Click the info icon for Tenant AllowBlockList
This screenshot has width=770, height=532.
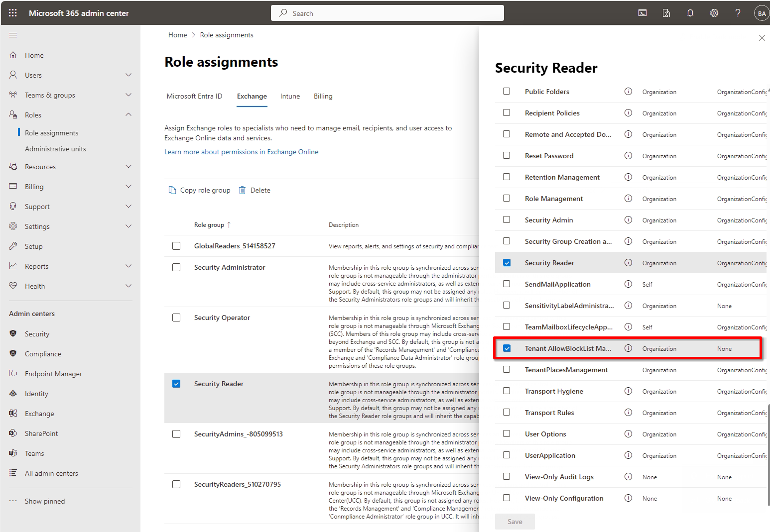pos(629,348)
